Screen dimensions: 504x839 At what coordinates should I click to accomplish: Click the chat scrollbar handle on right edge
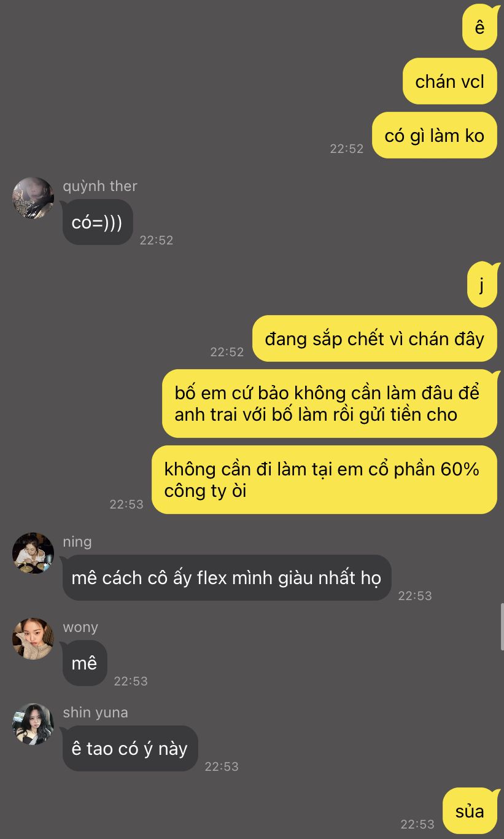[502, 626]
